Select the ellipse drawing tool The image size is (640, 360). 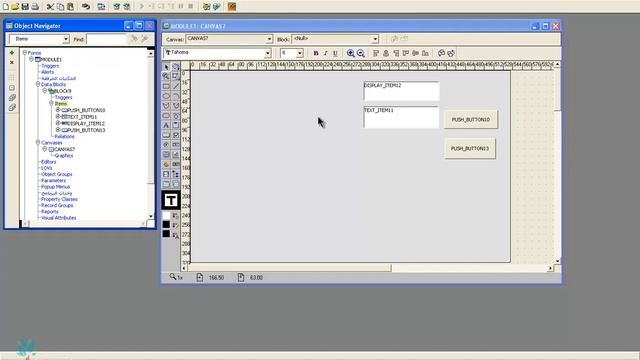[x=166, y=96]
